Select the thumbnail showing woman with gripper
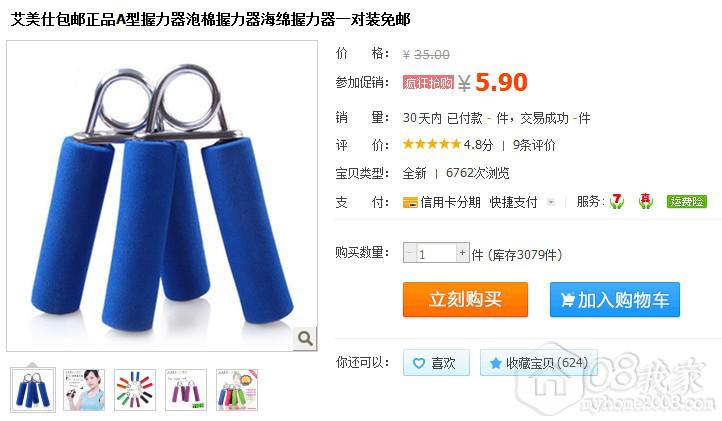 coord(84,390)
